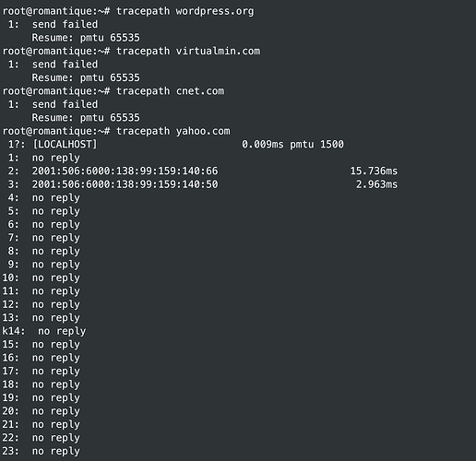The width and height of the screenshot is (476, 461).
Task: Click the IPv6 address ending in 140:50
Action: (125, 184)
